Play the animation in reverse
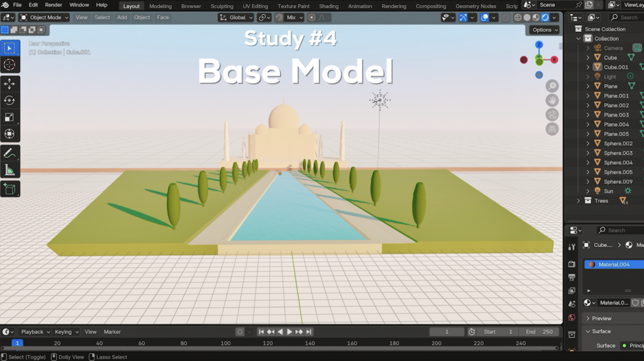 (x=280, y=332)
